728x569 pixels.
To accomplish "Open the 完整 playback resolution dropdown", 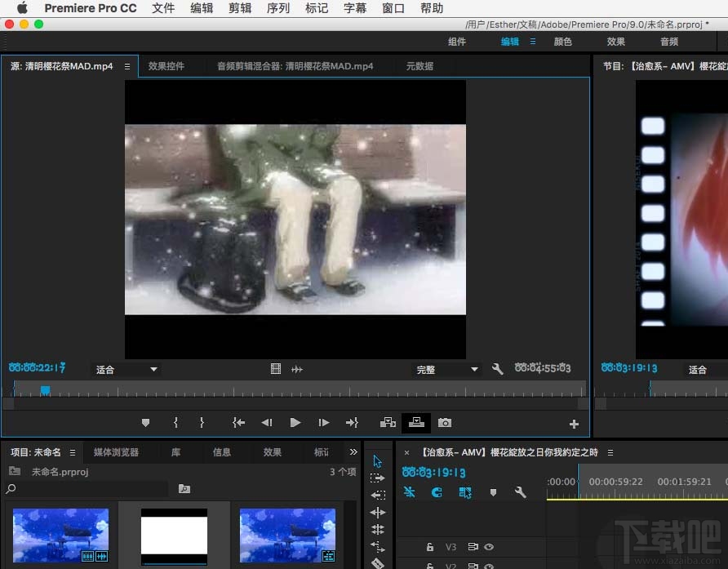I will click(x=446, y=369).
